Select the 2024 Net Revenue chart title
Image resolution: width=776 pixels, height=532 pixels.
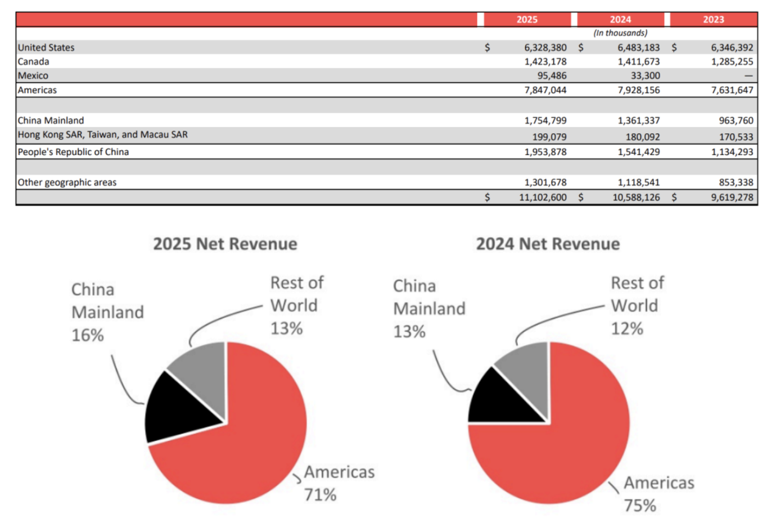click(x=548, y=244)
